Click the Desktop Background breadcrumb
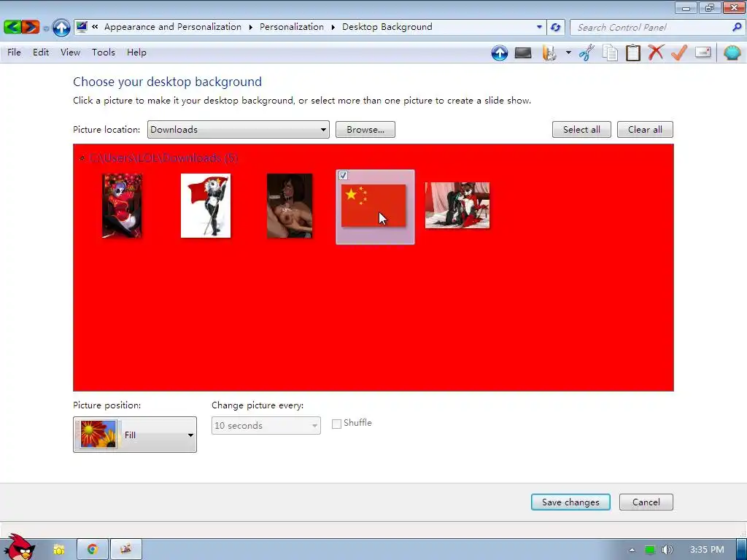Screen dimensions: 747x560 (387, 27)
